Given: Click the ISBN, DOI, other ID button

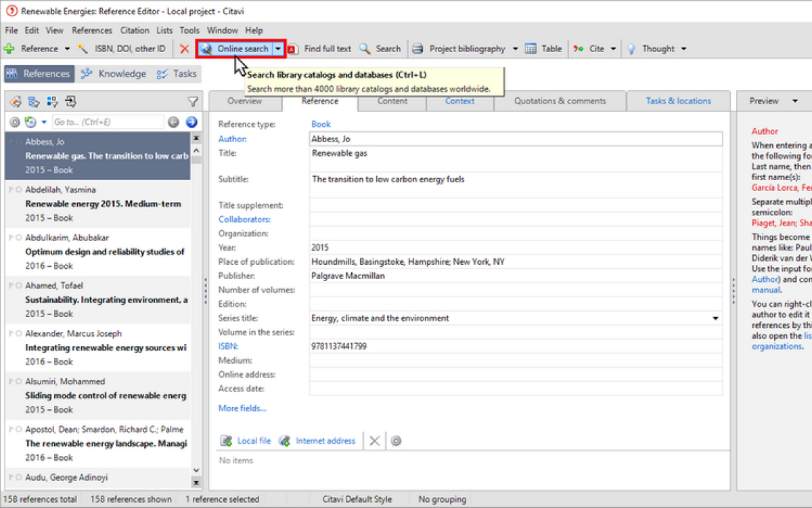Looking at the screenshot, I should click(x=122, y=49).
